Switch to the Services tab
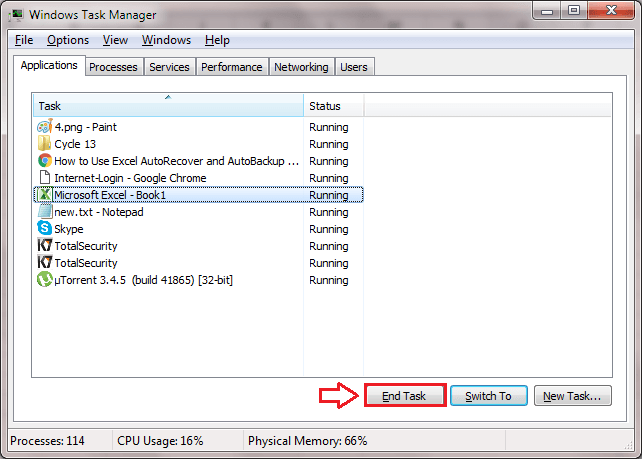 coord(169,67)
